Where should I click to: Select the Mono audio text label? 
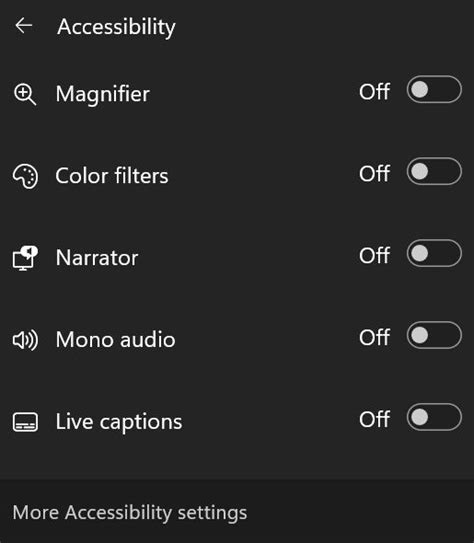pos(115,339)
